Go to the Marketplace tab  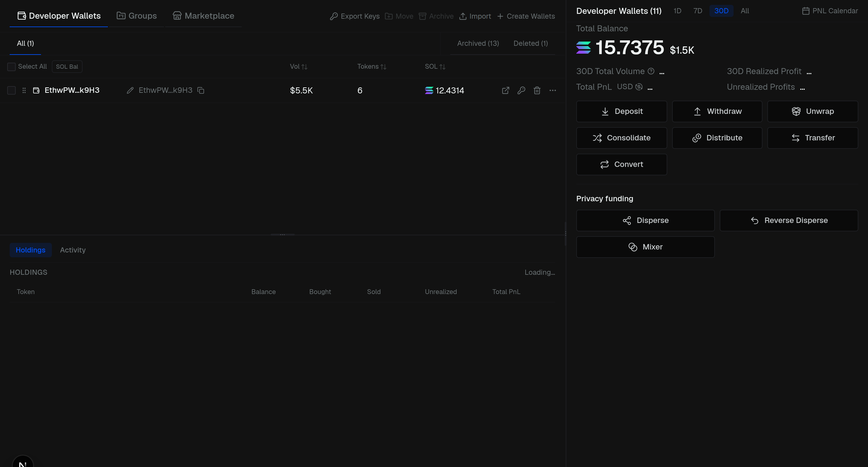click(203, 16)
